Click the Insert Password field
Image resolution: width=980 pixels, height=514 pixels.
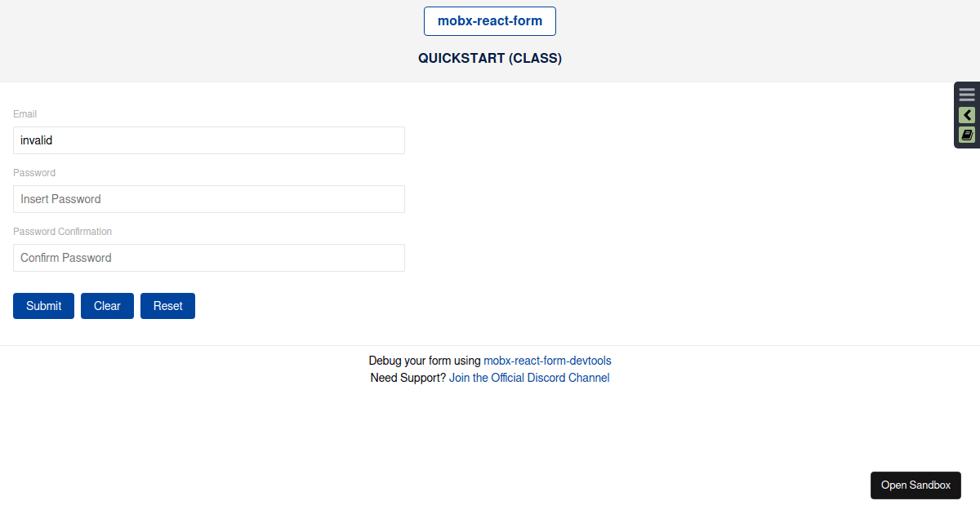(x=208, y=198)
